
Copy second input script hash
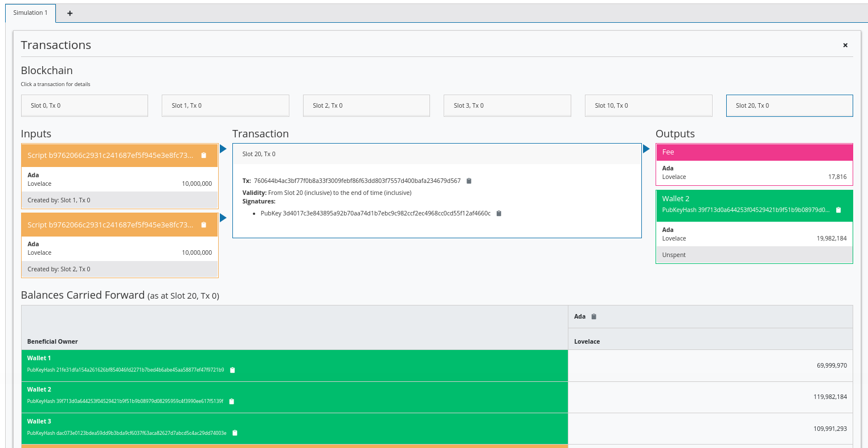click(x=204, y=225)
